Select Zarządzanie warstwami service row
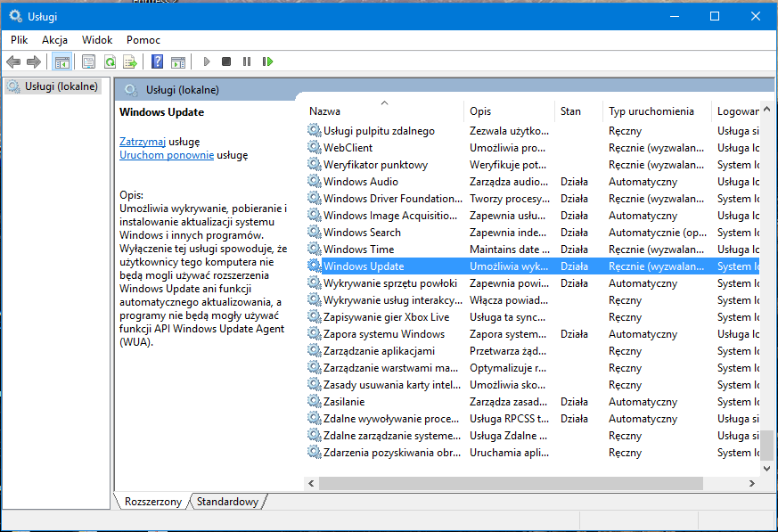 click(533, 367)
